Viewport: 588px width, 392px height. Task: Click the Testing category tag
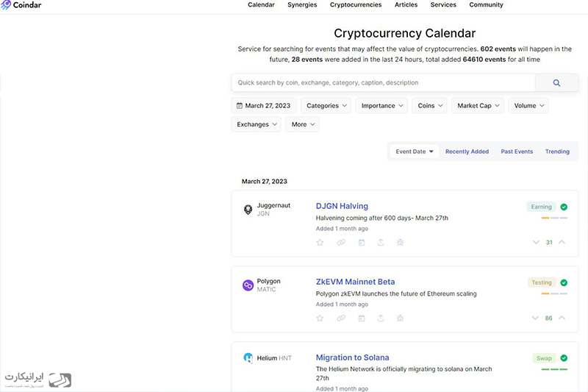542,282
